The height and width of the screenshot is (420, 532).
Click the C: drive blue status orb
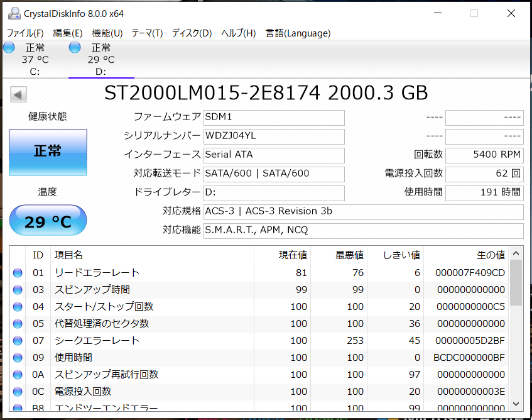pyautogui.click(x=9, y=47)
